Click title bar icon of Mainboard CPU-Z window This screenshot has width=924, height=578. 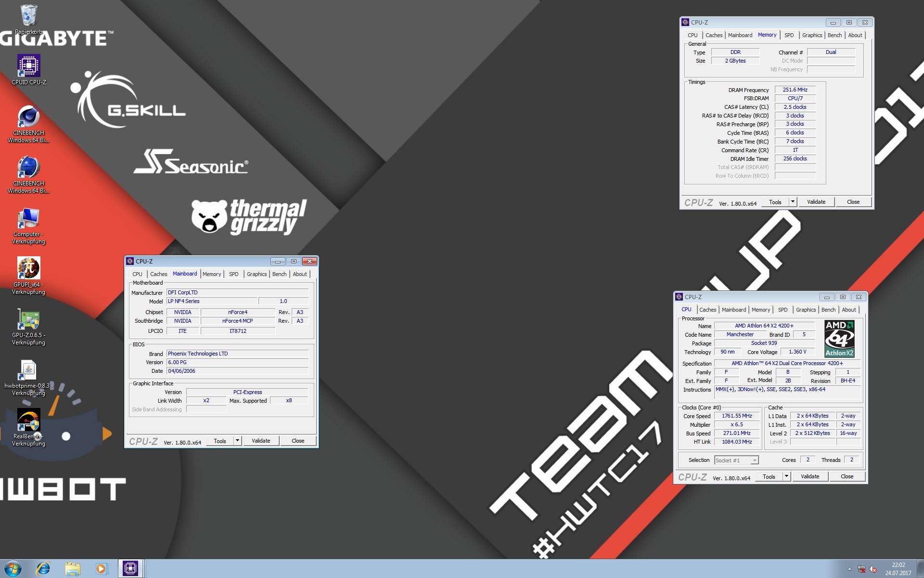tap(130, 261)
